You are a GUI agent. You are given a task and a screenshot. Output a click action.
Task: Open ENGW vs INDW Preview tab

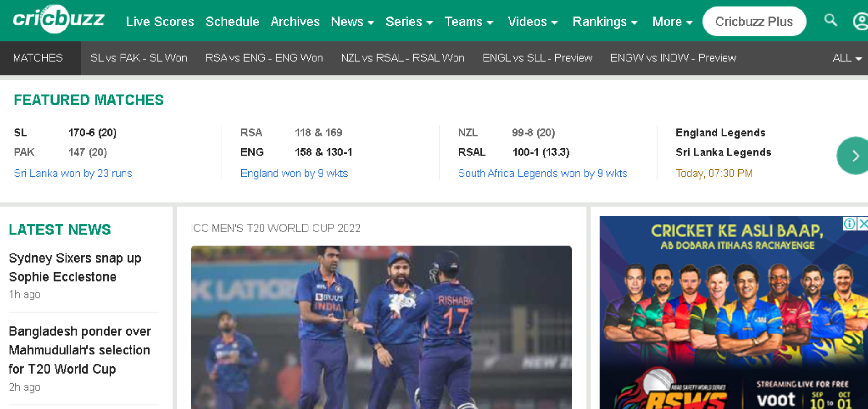(673, 58)
